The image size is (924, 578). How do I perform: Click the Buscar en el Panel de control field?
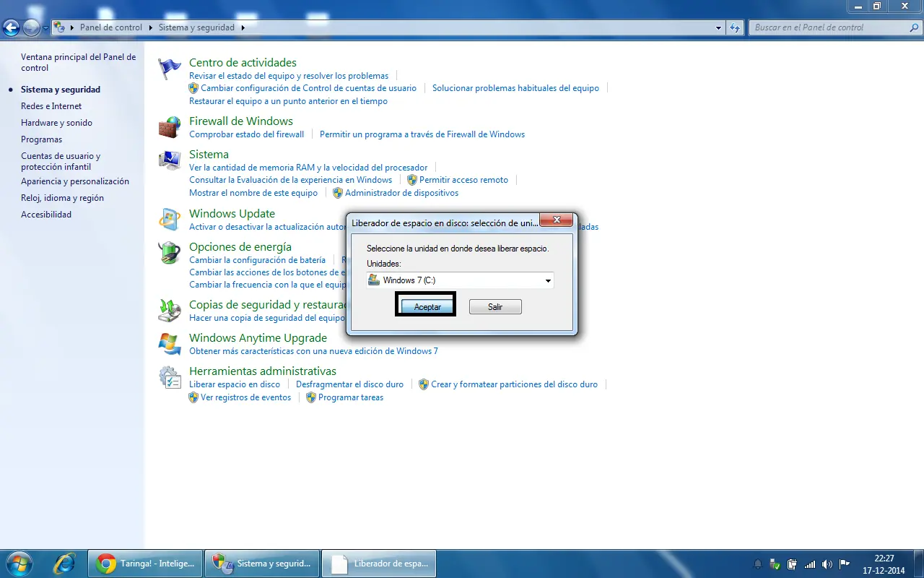tap(829, 27)
